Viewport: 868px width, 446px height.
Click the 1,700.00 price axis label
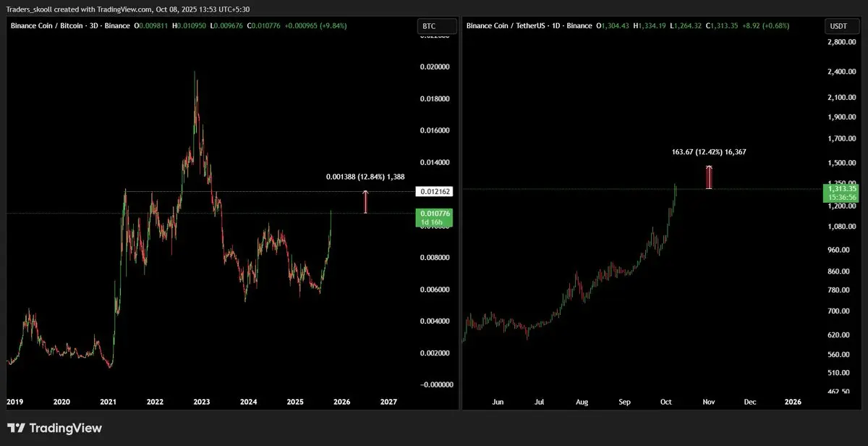point(841,139)
